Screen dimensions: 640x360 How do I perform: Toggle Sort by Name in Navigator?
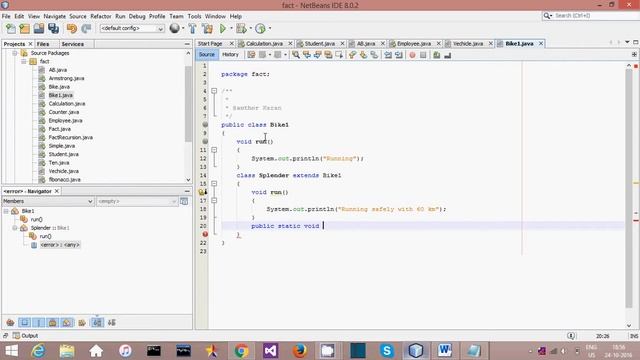[x=97, y=322]
